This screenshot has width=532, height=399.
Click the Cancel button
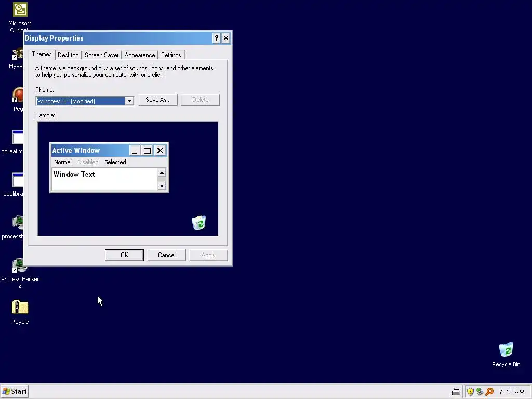(167, 255)
